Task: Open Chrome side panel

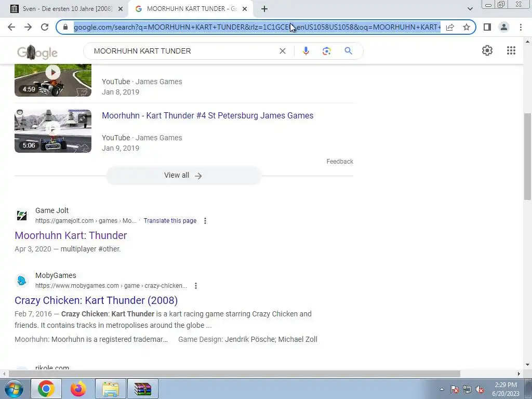Action: [x=487, y=27]
